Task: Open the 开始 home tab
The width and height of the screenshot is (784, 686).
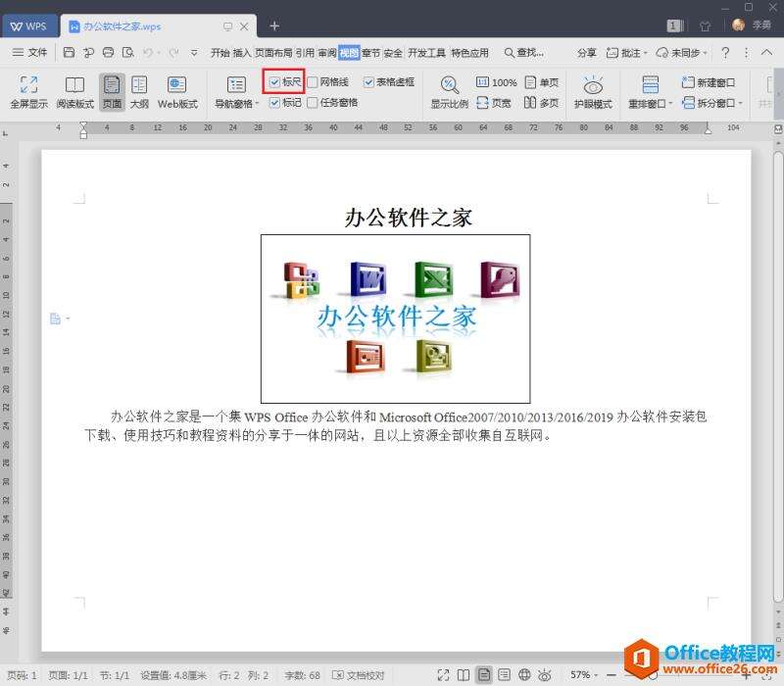Action: click(x=220, y=53)
